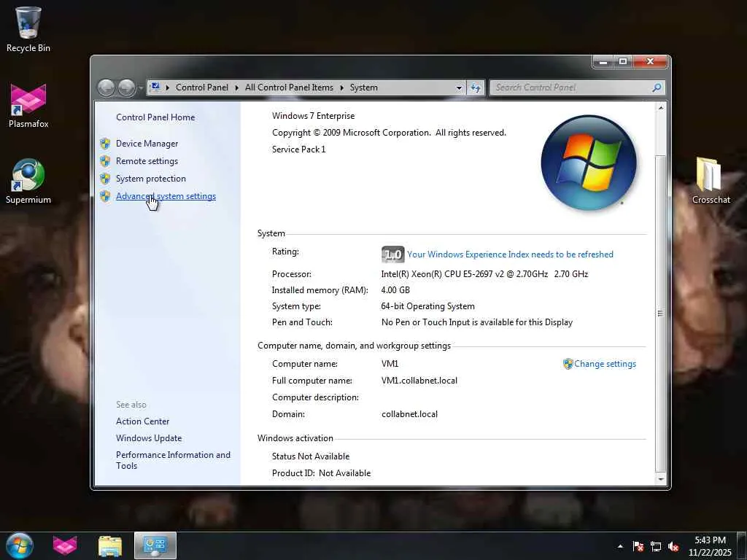
Task: Open Device Manager link
Action: pyautogui.click(x=147, y=144)
